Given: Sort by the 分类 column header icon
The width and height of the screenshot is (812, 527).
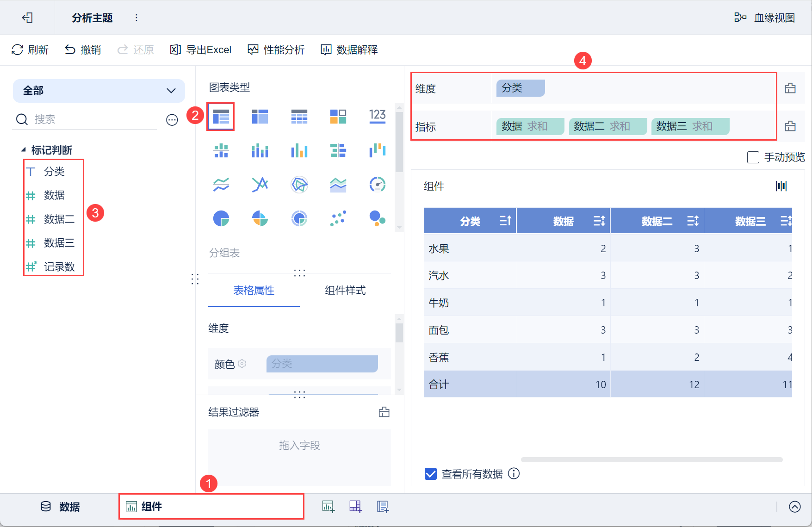Looking at the screenshot, I should pos(506,221).
